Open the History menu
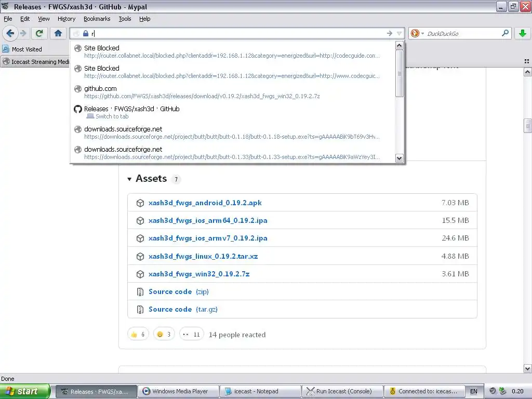This screenshot has width=532, height=399. [66, 19]
